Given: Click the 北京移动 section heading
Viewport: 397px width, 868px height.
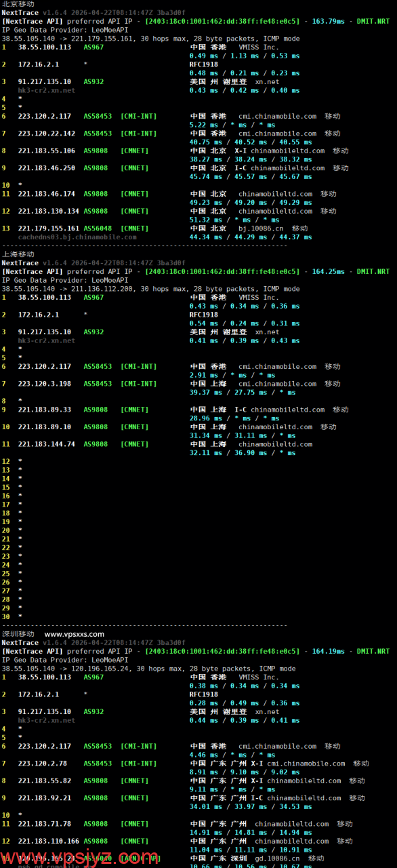Looking at the screenshot, I should pos(18,4).
